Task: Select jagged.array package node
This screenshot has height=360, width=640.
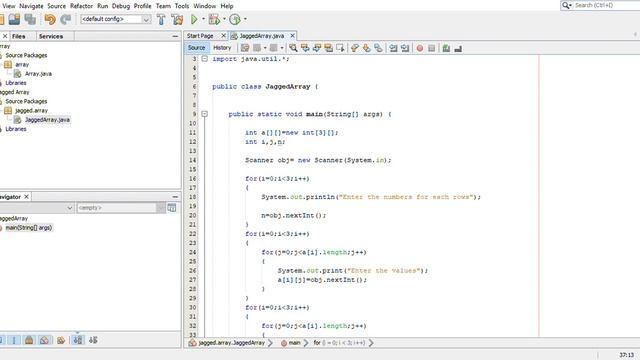Action: (31, 111)
